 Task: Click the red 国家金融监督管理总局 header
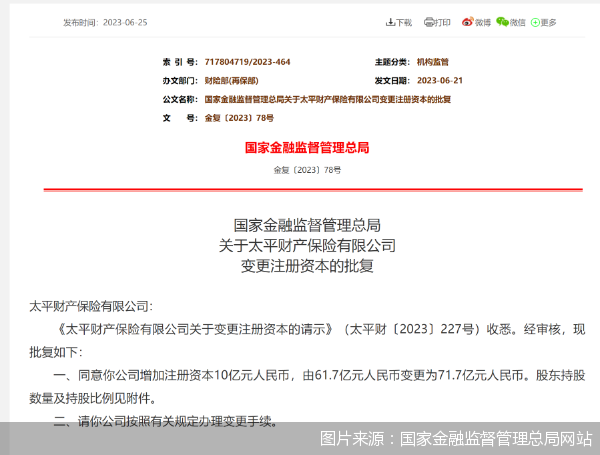coord(307,148)
